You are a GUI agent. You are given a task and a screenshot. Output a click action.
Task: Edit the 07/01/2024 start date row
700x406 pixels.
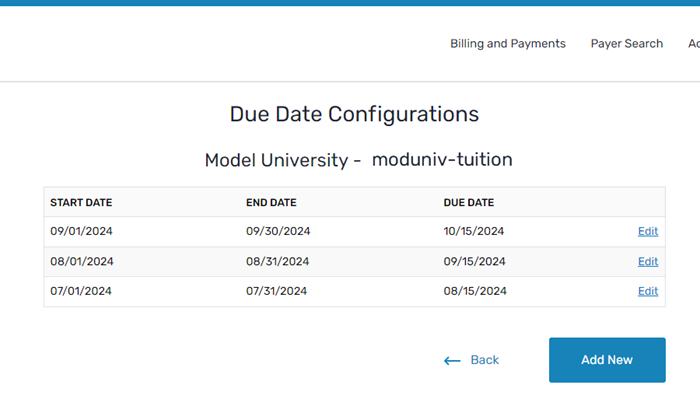click(x=648, y=291)
